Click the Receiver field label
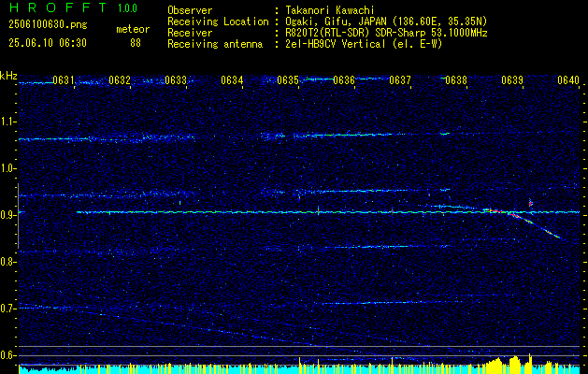 [190, 33]
